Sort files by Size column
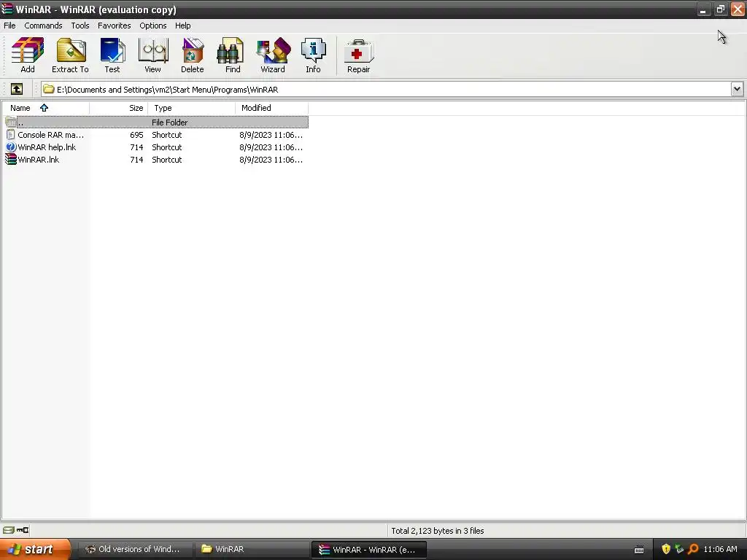The width and height of the screenshot is (747, 560). tap(119, 108)
